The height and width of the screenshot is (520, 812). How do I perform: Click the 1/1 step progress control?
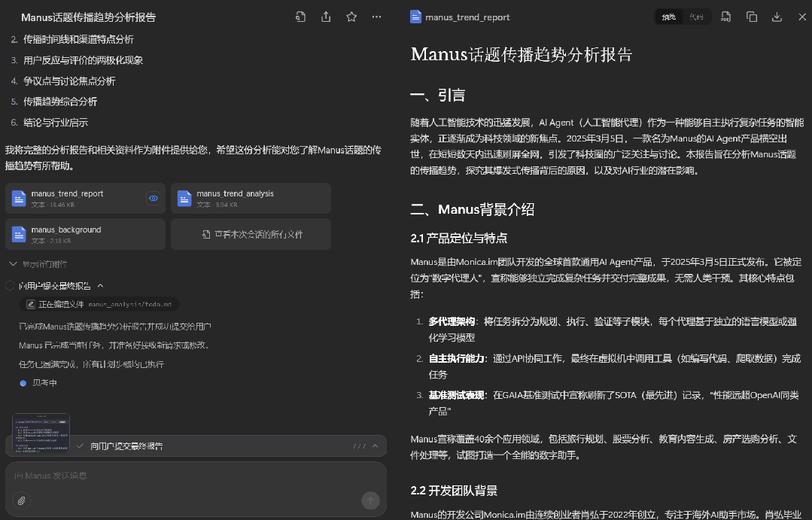(359, 445)
